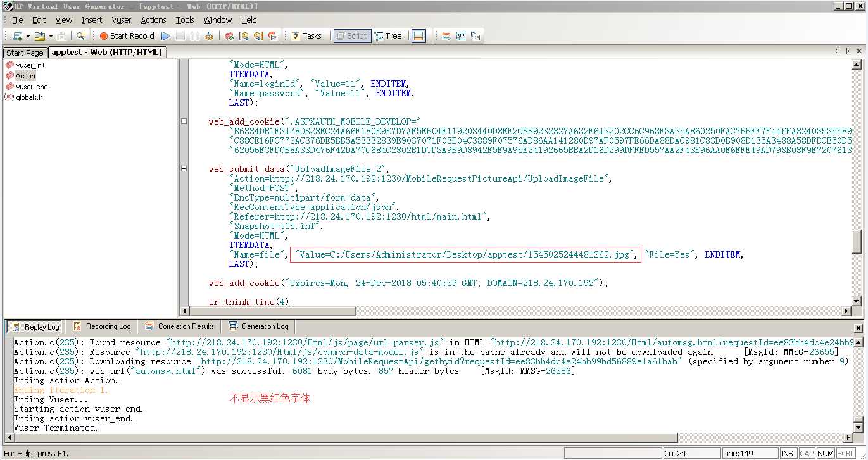The width and height of the screenshot is (868, 460).
Task: Open the Vuser menu
Action: [122, 20]
